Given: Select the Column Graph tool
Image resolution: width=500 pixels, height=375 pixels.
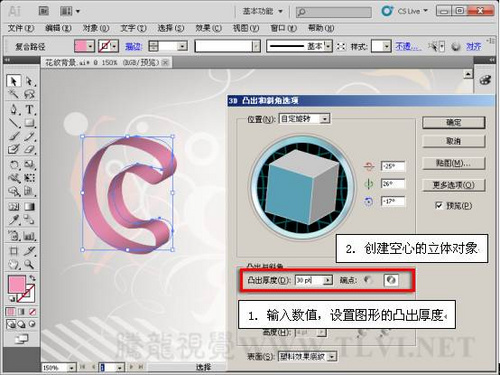Looking at the screenshot, I should [29, 236].
